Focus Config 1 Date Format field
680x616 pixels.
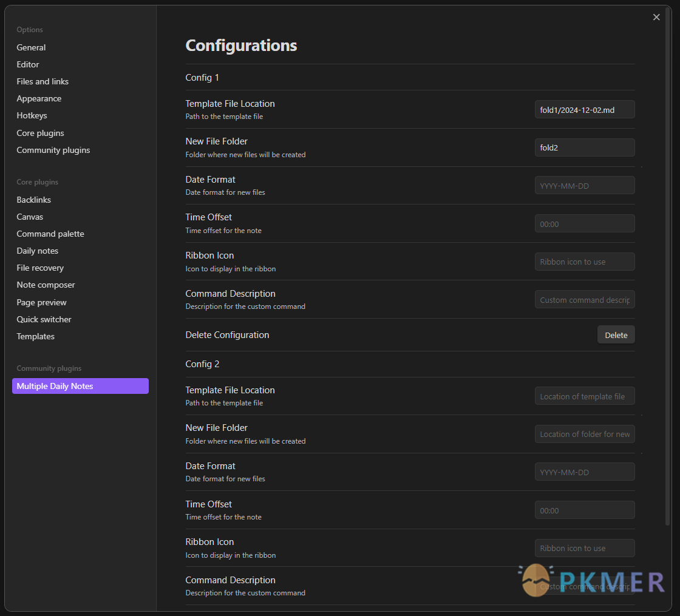[x=585, y=186]
